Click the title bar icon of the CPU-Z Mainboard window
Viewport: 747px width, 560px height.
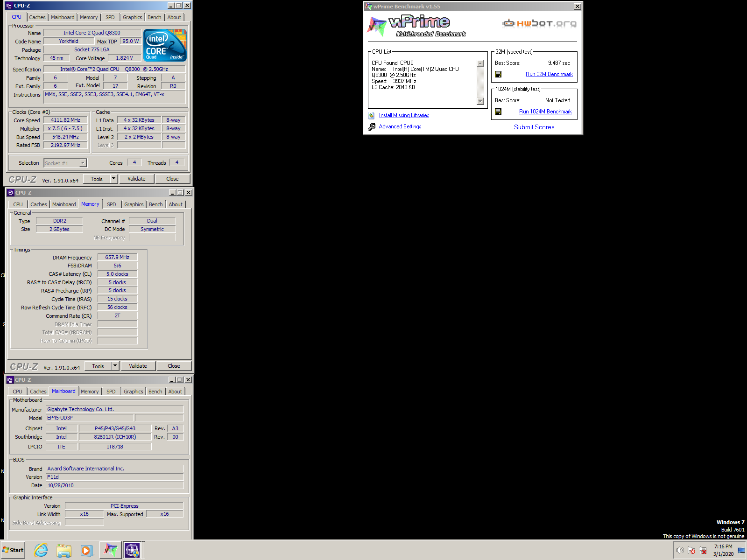pos(10,380)
